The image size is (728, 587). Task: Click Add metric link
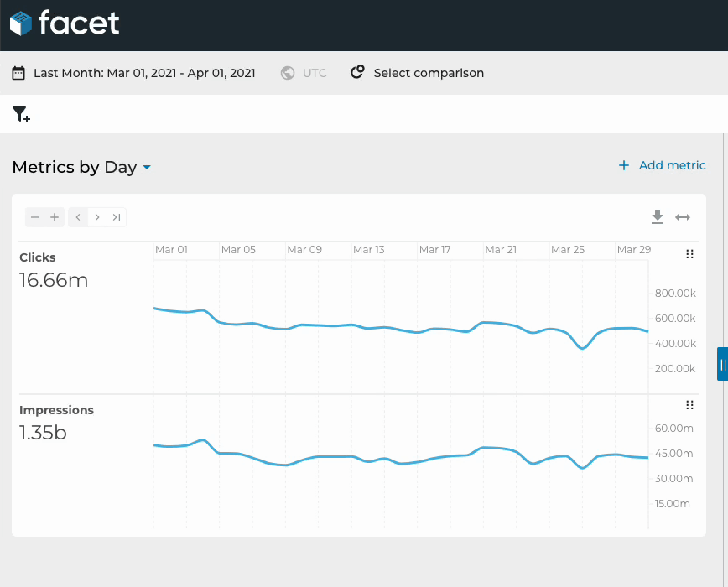coord(672,165)
